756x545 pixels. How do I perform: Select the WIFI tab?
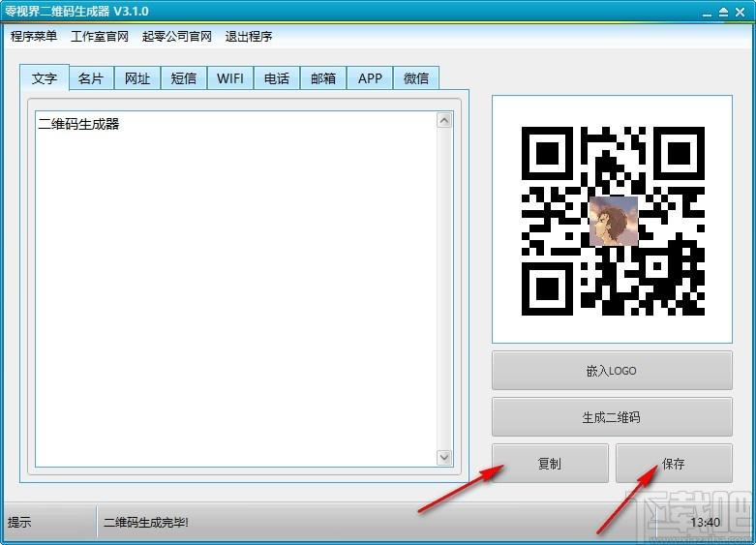coord(230,78)
